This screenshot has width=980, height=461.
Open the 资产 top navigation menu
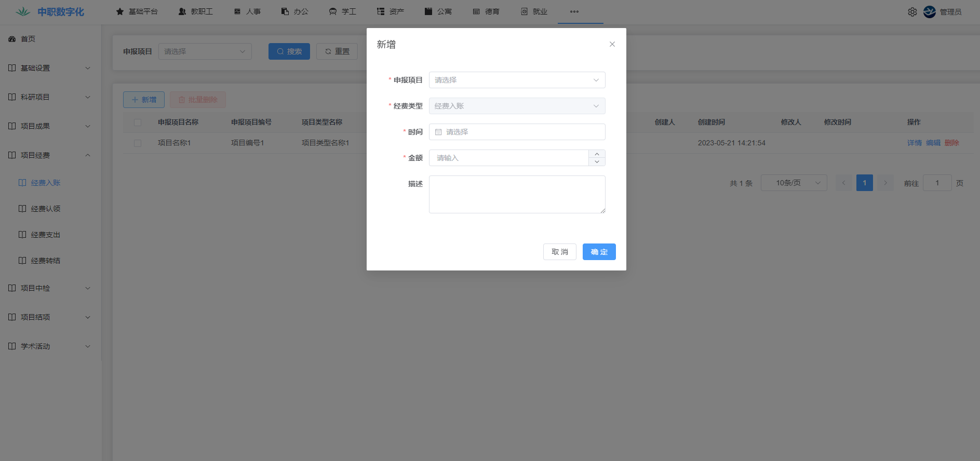(x=391, y=11)
